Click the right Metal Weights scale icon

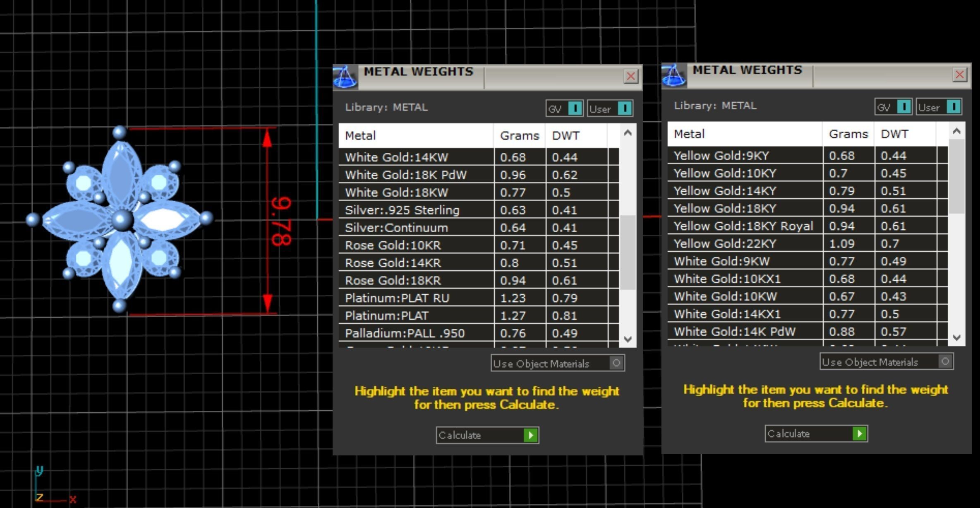click(673, 75)
